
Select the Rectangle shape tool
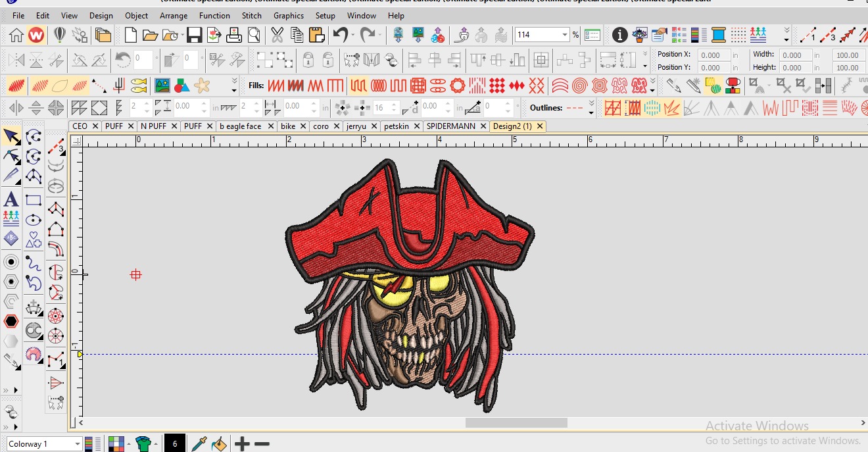pyautogui.click(x=34, y=200)
